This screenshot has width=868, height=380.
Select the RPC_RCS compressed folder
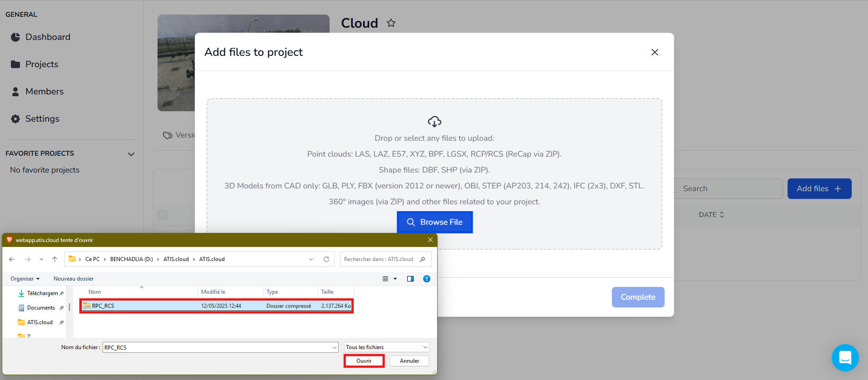pyautogui.click(x=104, y=306)
